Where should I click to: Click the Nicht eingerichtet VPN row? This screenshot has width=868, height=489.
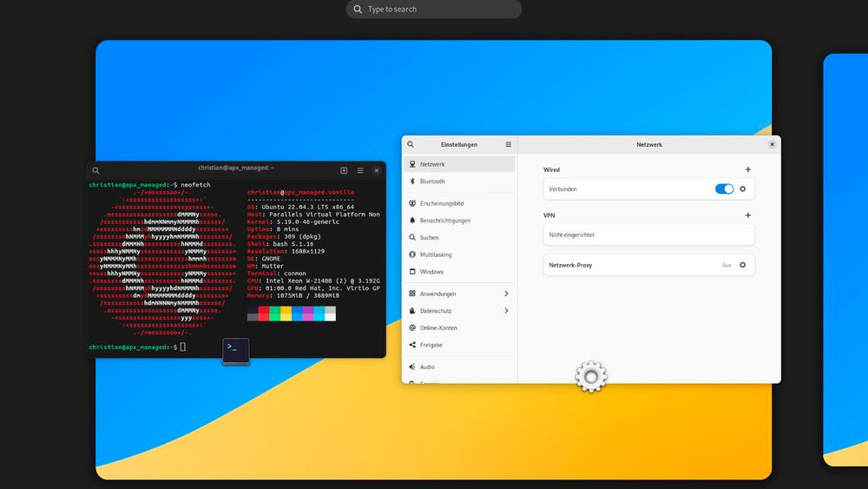(x=648, y=235)
